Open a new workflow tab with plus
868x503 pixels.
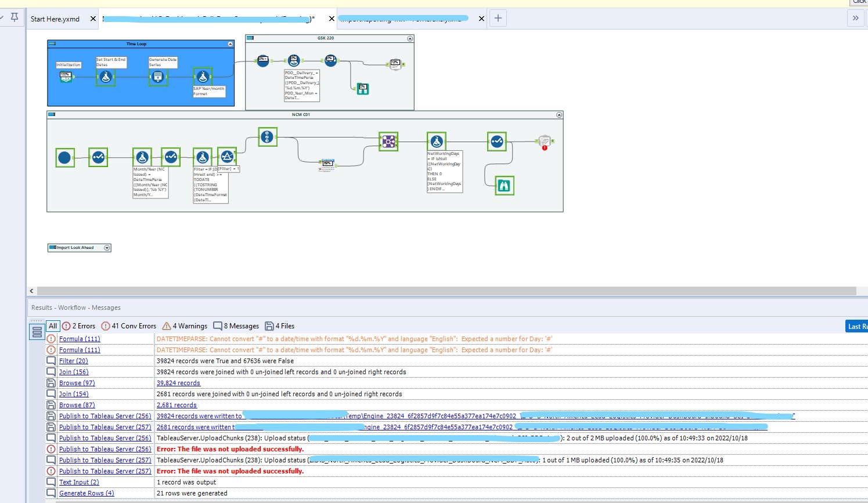[498, 19]
